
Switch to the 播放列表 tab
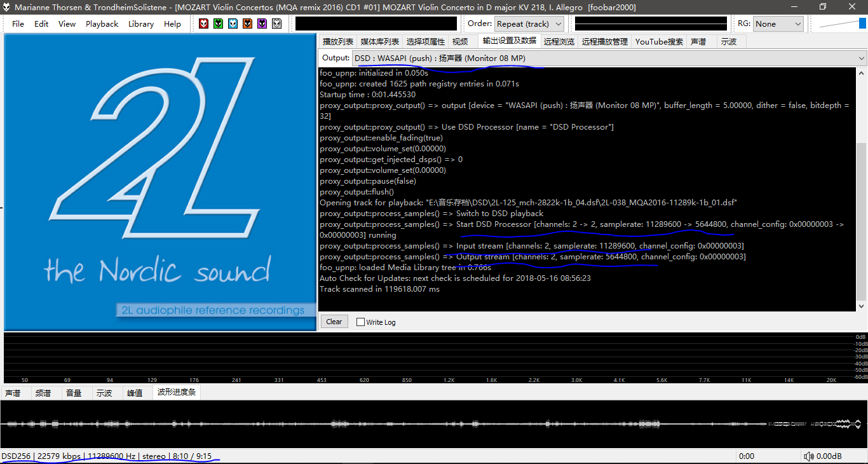[337, 41]
